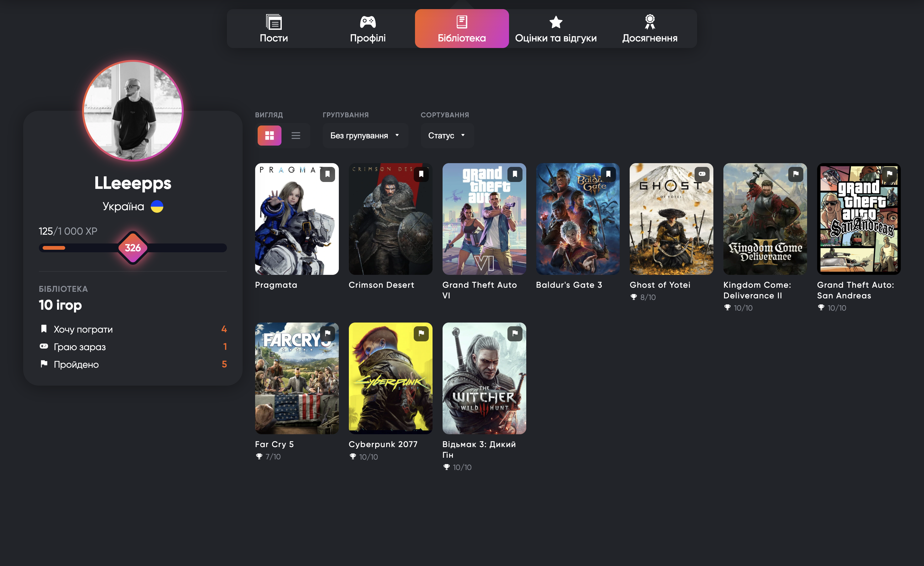Switch to grid view layout
The height and width of the screenshot is (566, 924).
point(269,136)
